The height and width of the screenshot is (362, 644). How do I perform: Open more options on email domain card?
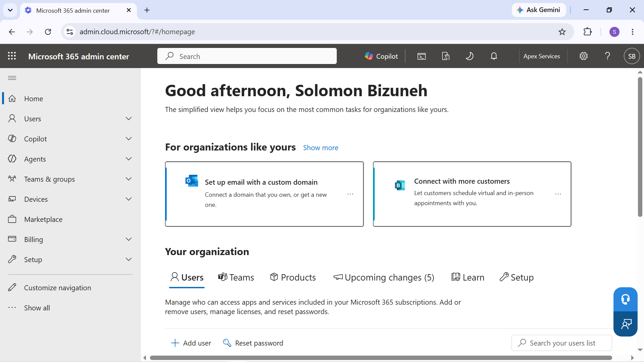[350, 194]
